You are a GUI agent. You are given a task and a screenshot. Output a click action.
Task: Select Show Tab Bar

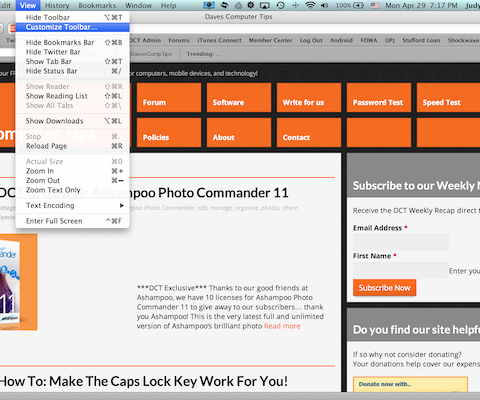click(x=72, y=61)
